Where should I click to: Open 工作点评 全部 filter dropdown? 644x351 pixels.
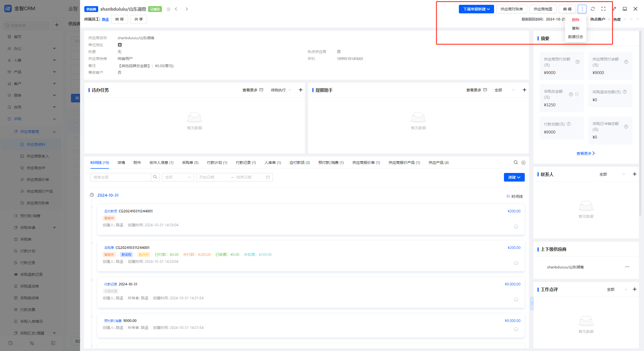(617, 289)
